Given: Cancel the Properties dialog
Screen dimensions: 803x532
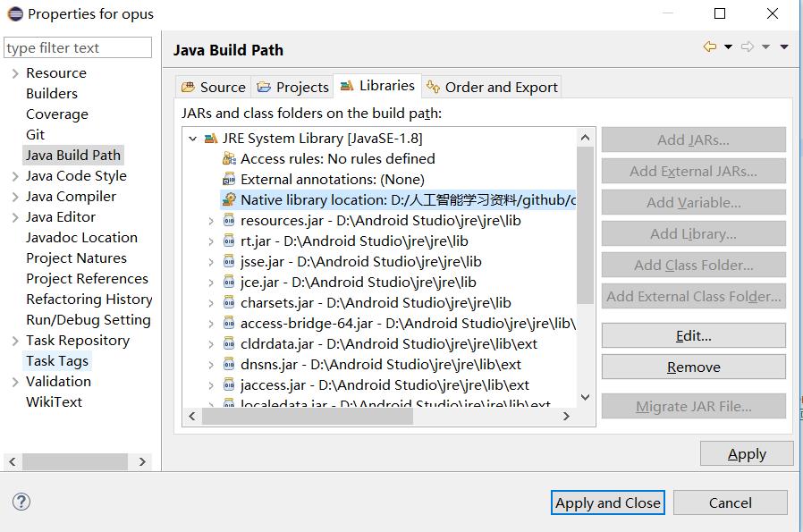Looking at the screenshot, I should 731,502.
